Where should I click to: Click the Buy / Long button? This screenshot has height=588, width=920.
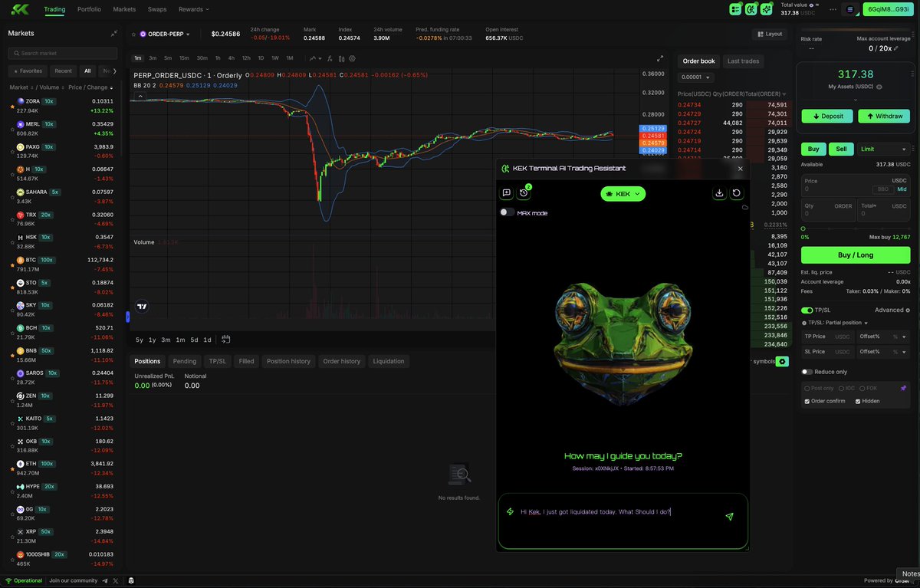(x=856, y=255)
